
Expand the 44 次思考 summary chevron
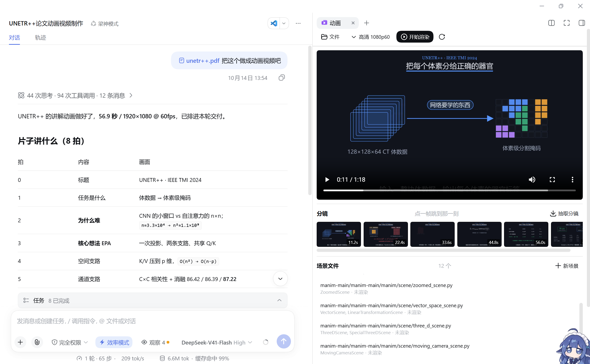click(x=131, y=96)
